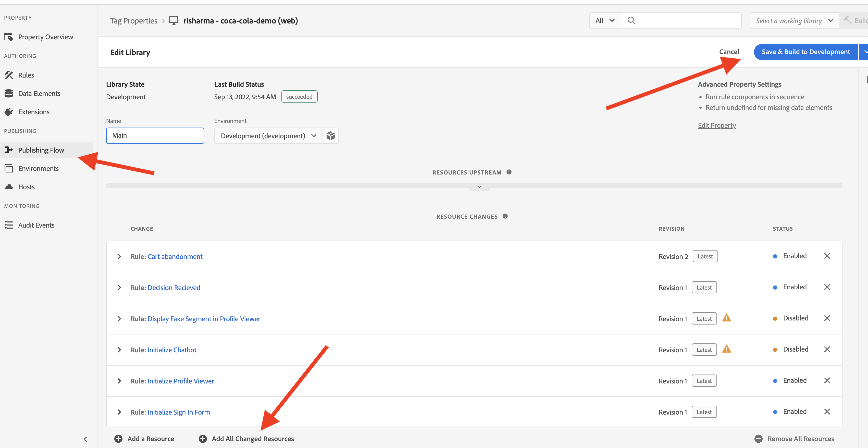Remove the Decision Recieved rule with X
Image resolution: width=868 pixels, height=448 pixels.
pos(827,287)
